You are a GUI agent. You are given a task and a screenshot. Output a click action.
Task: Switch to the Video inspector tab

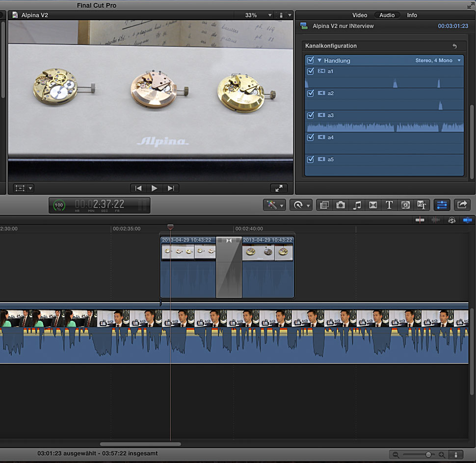point(360,15)
